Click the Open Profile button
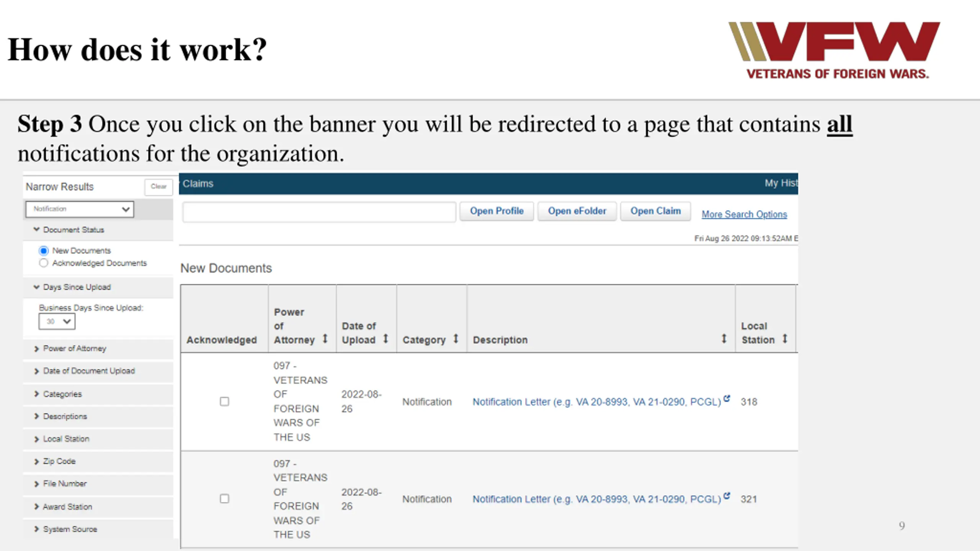Viewport: 980px width, 551px height. (497, 211)
